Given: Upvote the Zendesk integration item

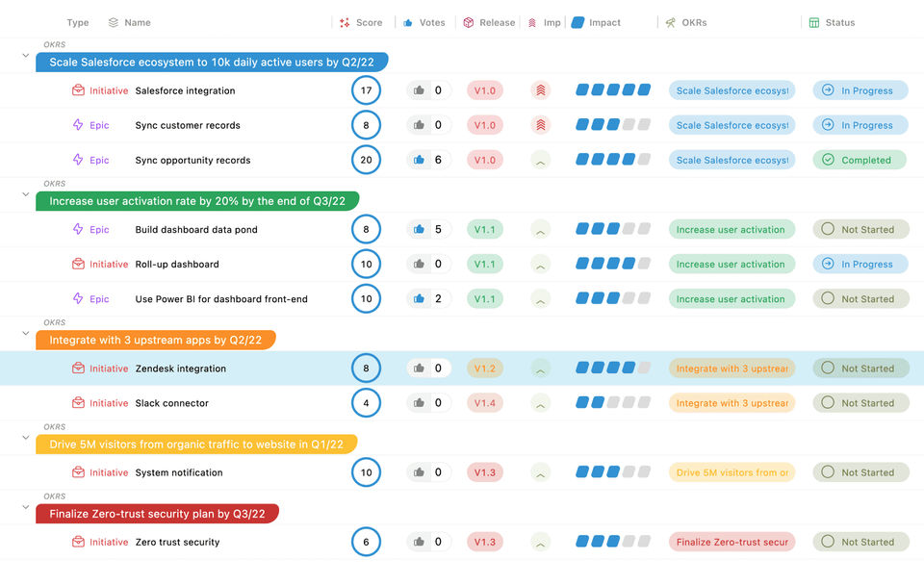Looking at the screenshot, I should coord(419,369).
